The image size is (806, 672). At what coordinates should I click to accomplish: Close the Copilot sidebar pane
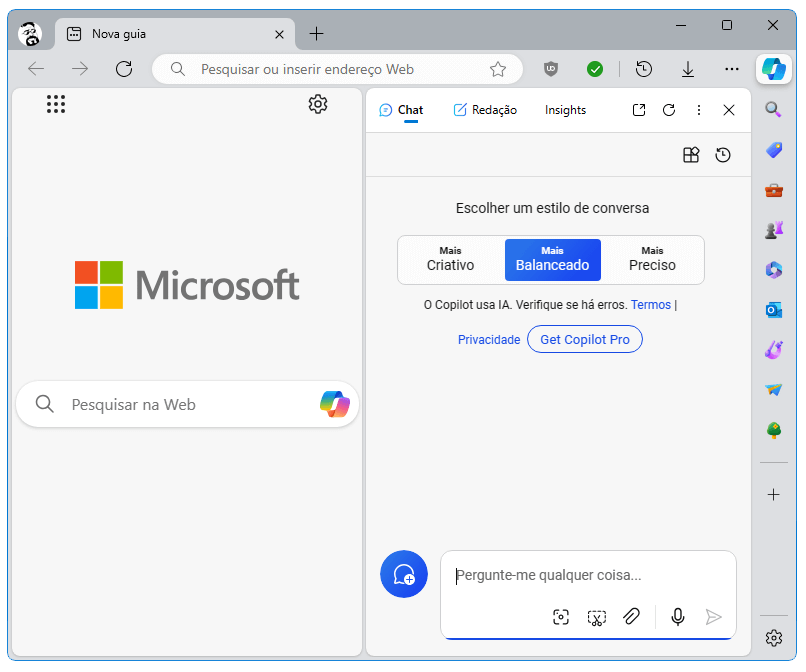tap(728, 110)
